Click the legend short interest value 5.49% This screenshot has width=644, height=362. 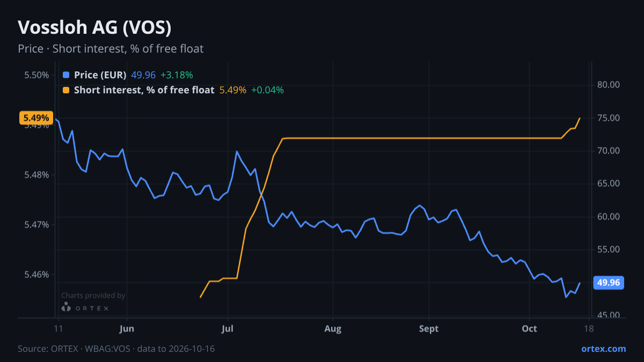pyautogui.click(x=233, y=90)
